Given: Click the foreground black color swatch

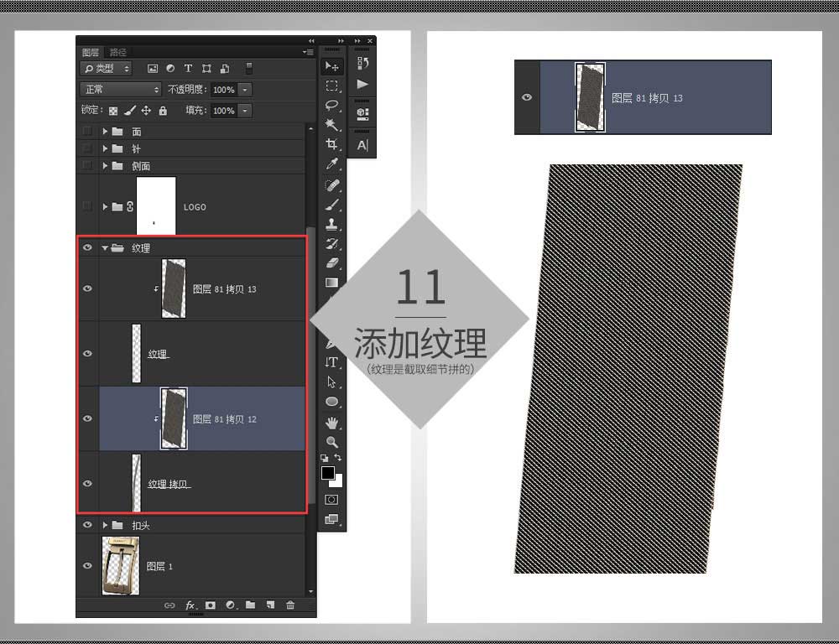Looking at the screenshot, I should (x=328, y=473).
